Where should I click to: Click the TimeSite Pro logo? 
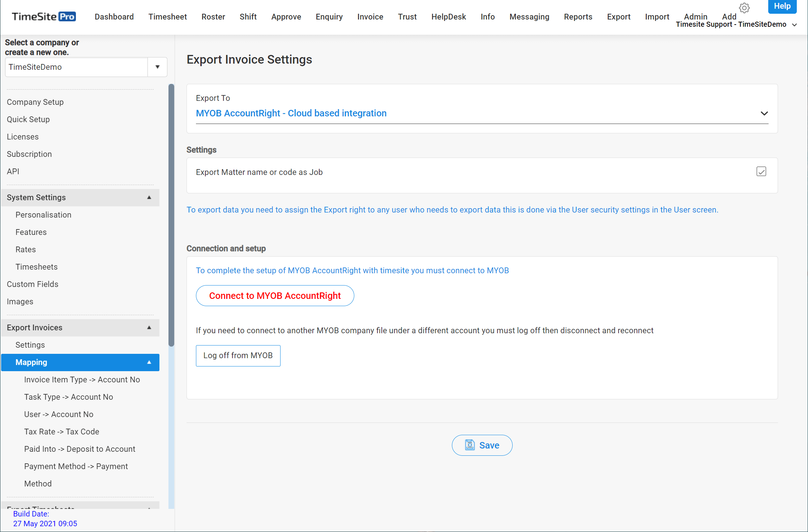click(44, 17)
